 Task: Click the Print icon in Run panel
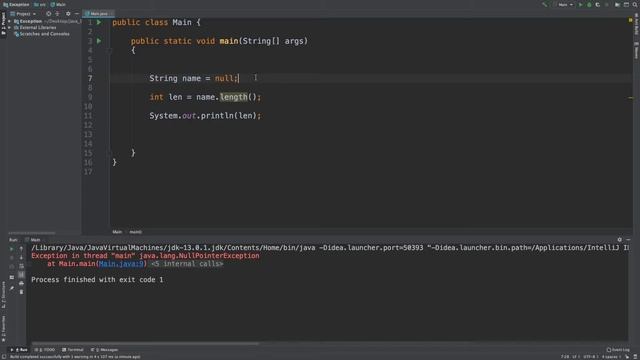tap(21, 283)
